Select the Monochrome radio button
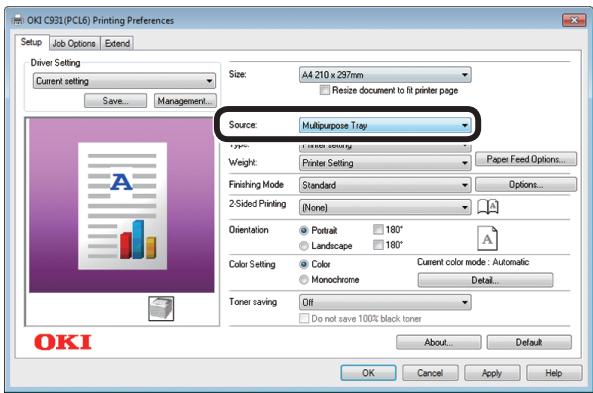Image resolution: width=593 pixels, height=393 pixels. (304, 280)
